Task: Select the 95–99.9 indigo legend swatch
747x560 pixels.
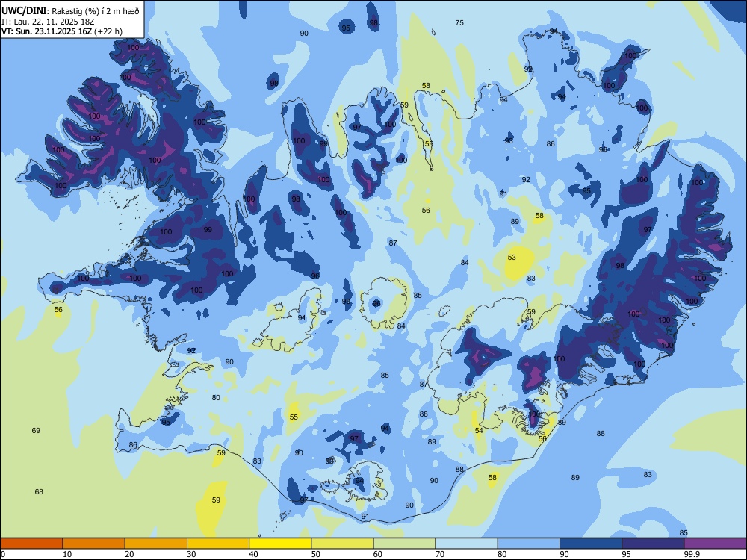Action: (653, 544)
